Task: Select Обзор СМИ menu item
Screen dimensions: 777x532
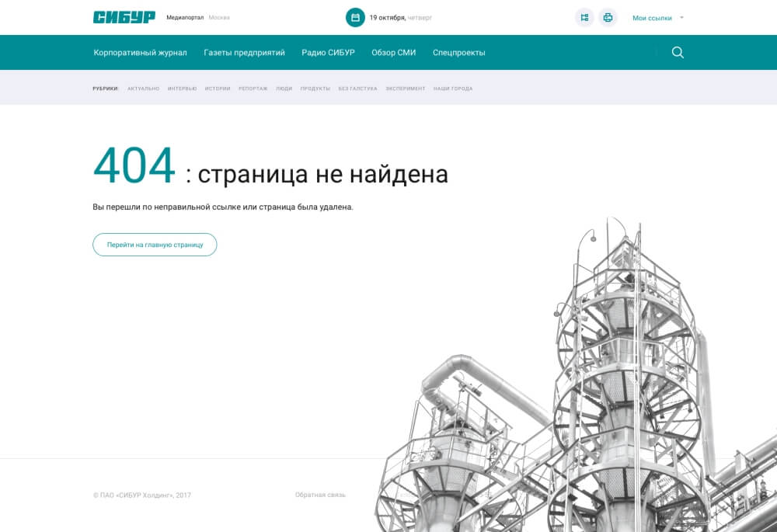Action: [x=393, y=53]
